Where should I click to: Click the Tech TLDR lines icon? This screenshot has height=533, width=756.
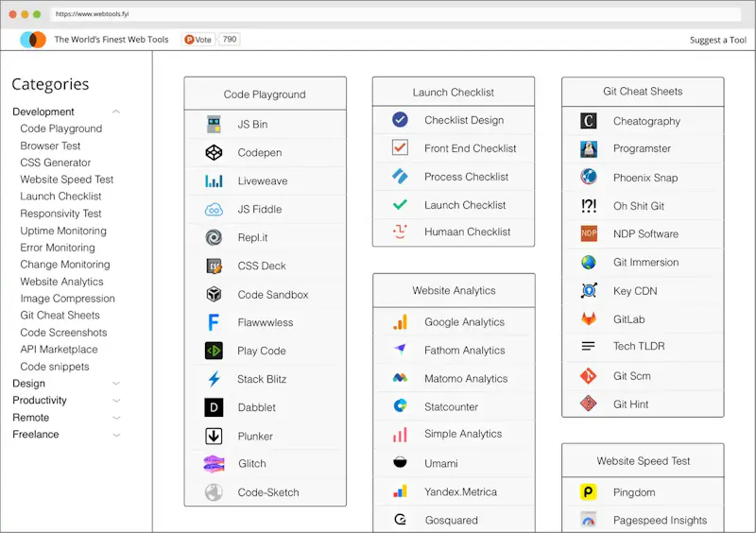pos(588,346)
